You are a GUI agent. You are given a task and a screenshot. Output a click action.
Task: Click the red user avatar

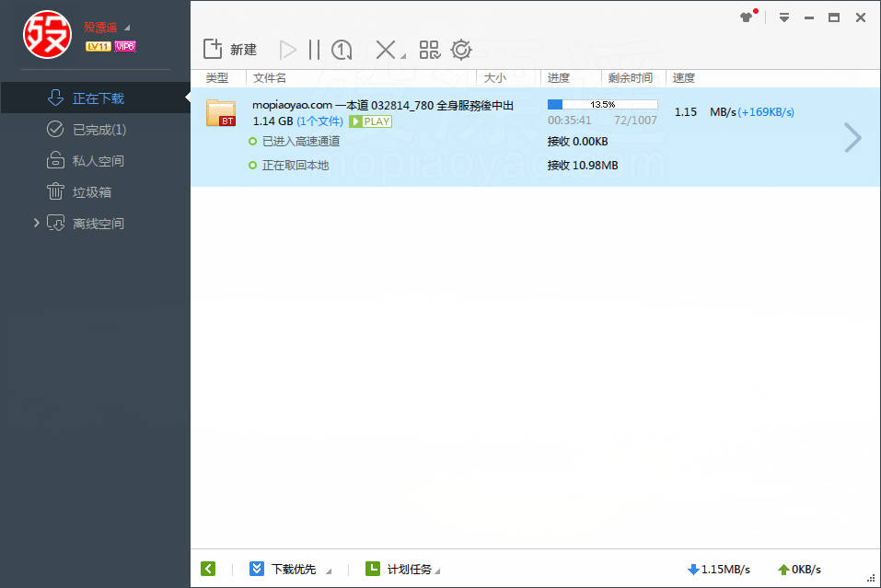[47, 34]
